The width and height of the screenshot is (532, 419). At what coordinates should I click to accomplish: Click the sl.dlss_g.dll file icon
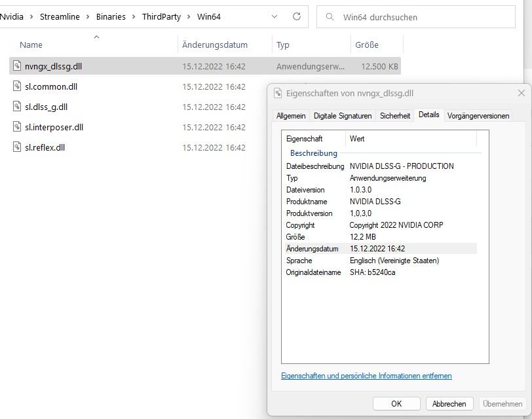pyautogui.click(x=17, y=106)
